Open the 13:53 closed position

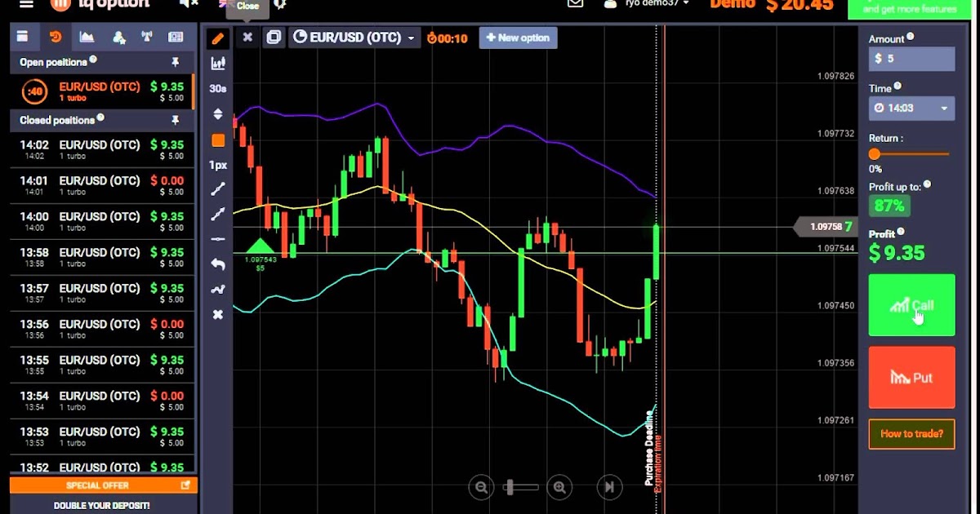(x=102, y=437)
